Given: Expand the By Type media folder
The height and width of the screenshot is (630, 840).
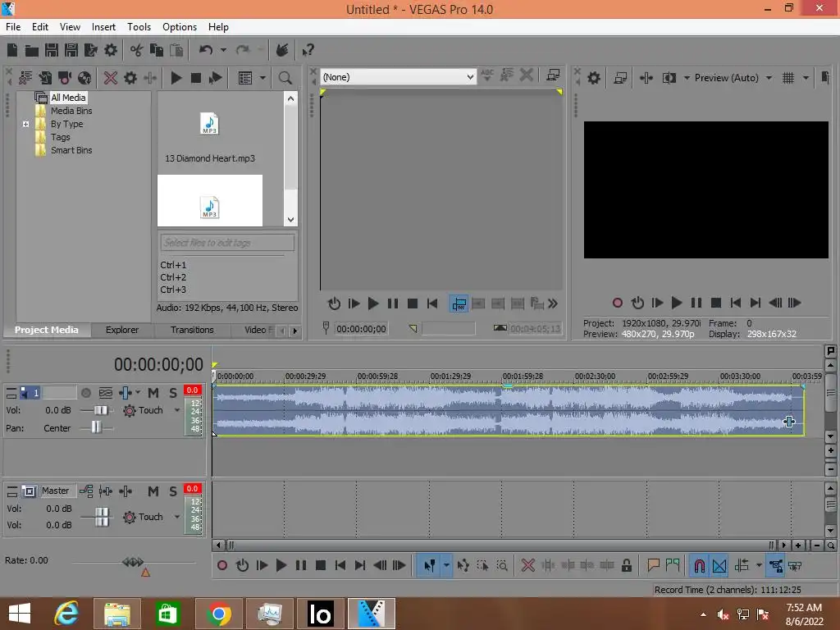Looking at the screenshot, I should tap(25, 125).
